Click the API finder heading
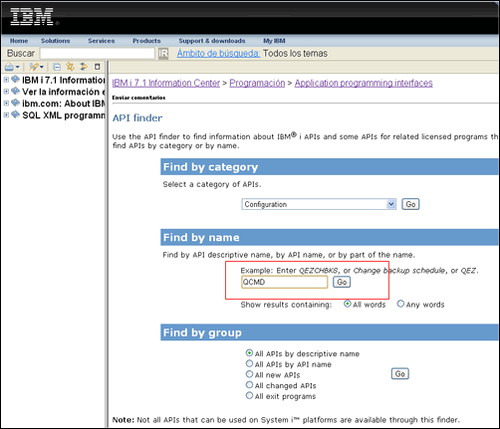Image resolution: width=500 pixels, height=429 pixels. (137, 118)
